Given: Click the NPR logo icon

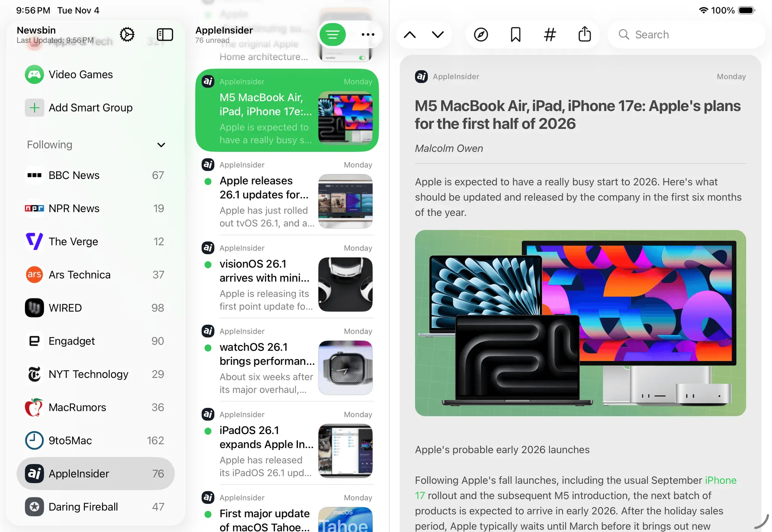Looking at the screenshot, I should point(34,208).
